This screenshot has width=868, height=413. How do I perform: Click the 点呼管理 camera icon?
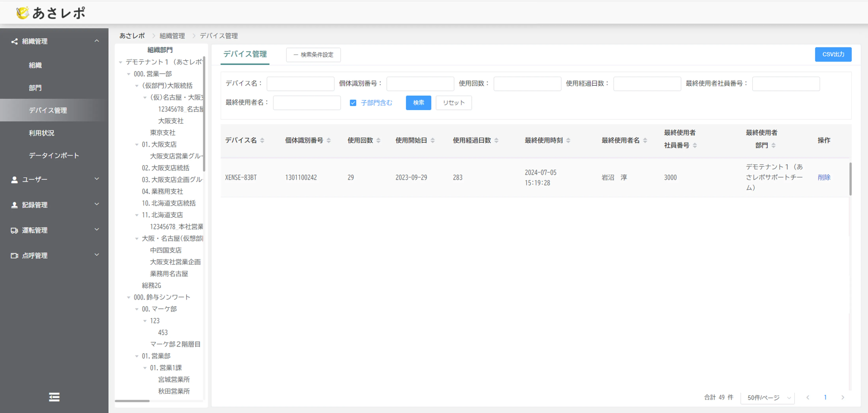[x=14, y=256]
